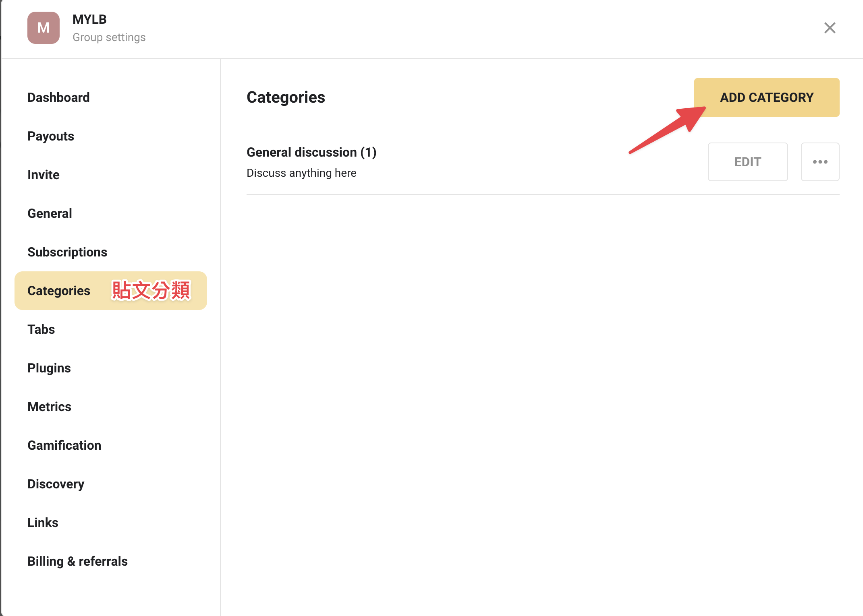Click the MYLB group name header

coord(89,19)
